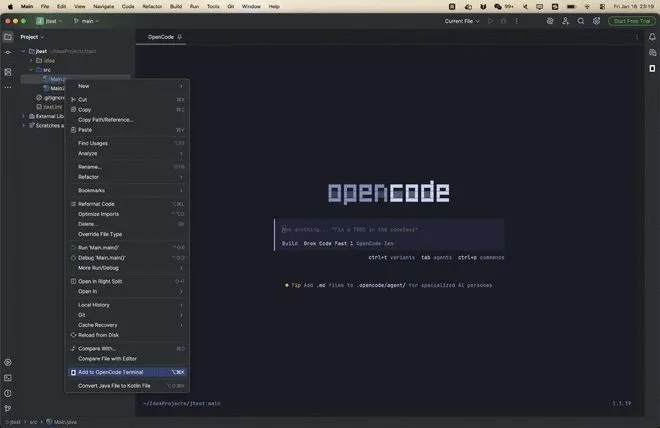The image size is (660, 428).
Task: Open the Navigate menu in menu bar
Action: [104, 6]
